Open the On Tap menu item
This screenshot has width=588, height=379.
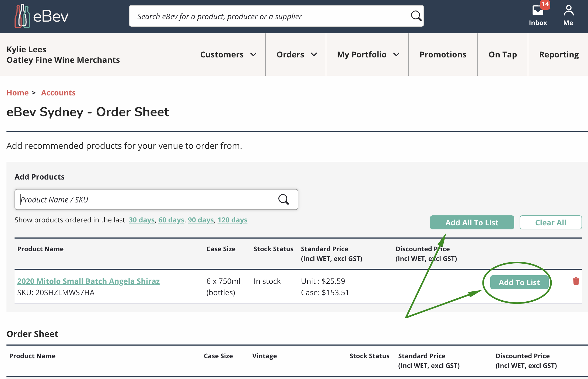tap(503, 55)
